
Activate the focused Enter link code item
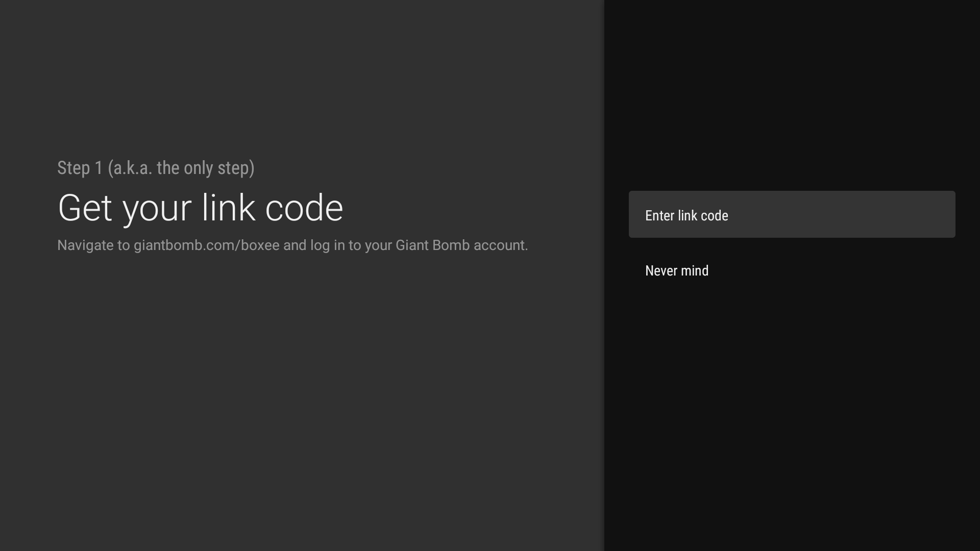(791, 214)
